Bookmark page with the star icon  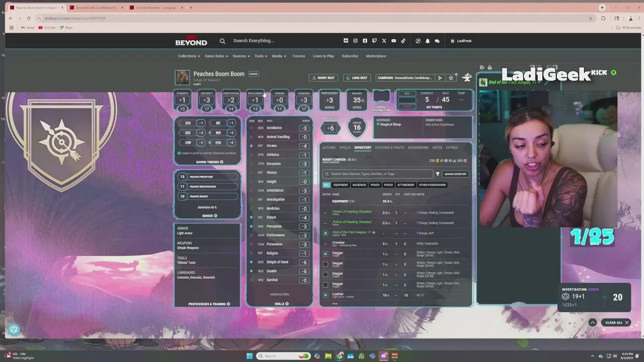[591, 18]
